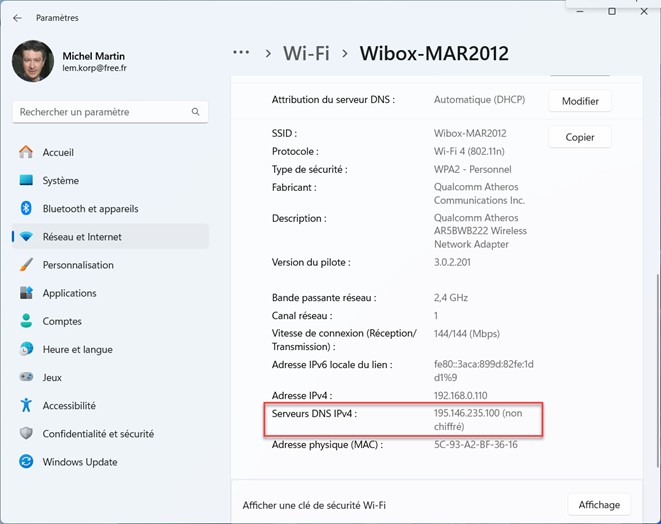Image resolution: width=661 pixels, height=524 pixels.
Task: Open the Accueil home icon
Action: click(26, 153)
